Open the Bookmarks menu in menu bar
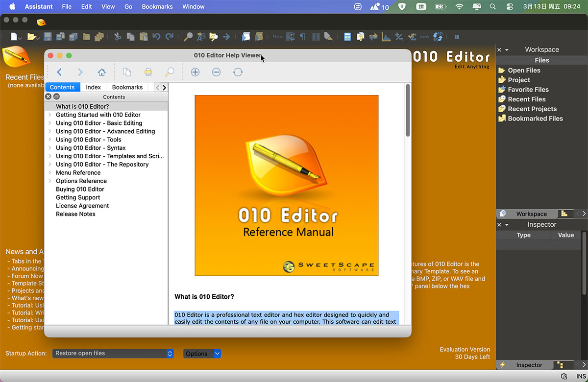Screen dimensions: 588x382 (x=157, y=7)
